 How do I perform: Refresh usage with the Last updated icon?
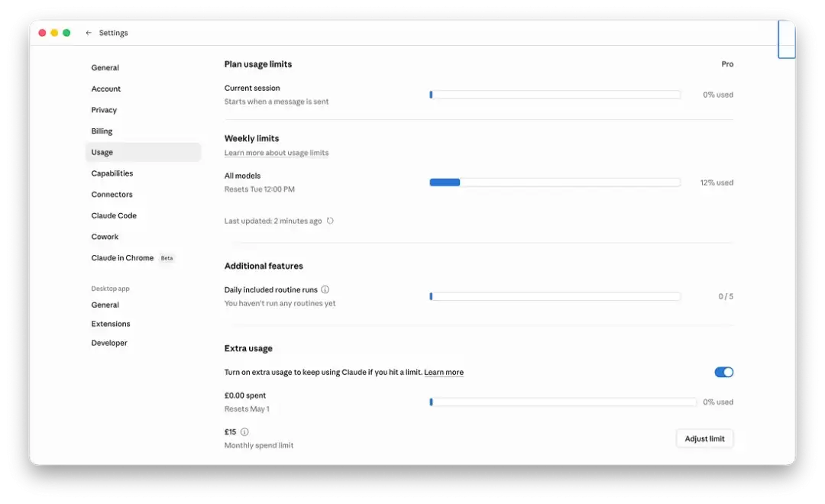(330, 221)
